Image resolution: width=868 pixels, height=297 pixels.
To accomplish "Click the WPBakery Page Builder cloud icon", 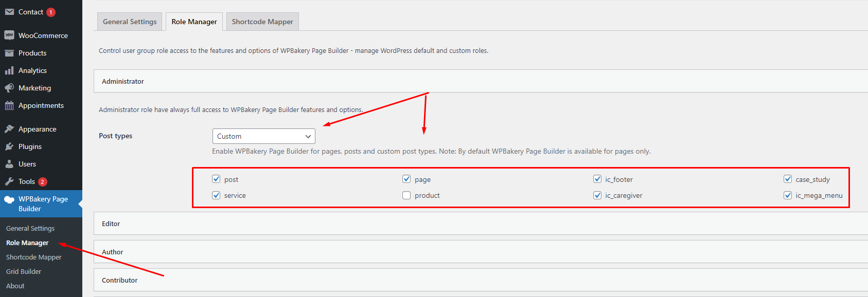I will tap(9, 199).
